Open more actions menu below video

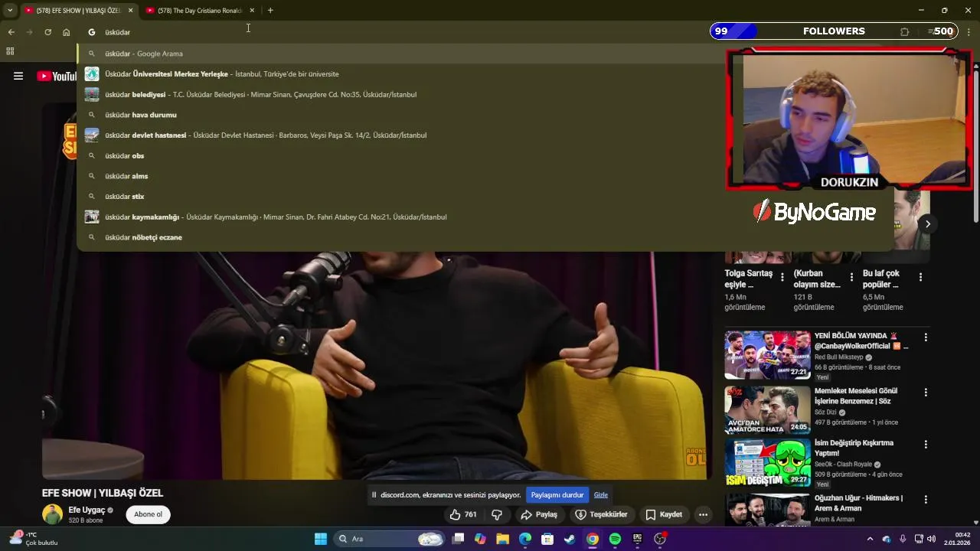(703, 514)
